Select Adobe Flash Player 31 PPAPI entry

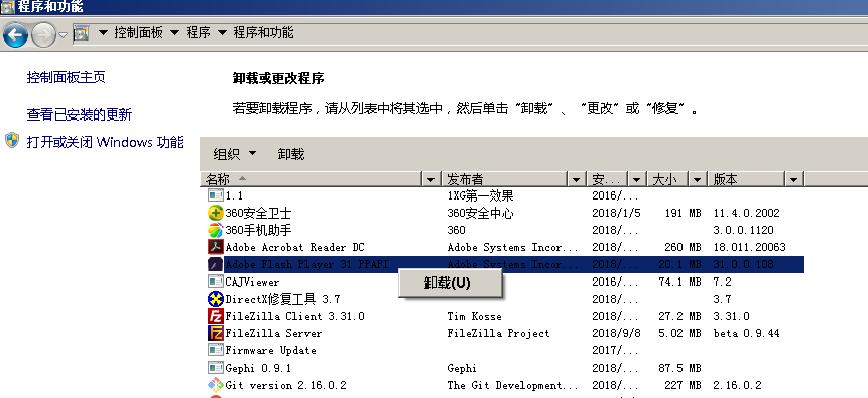(307, 265)
